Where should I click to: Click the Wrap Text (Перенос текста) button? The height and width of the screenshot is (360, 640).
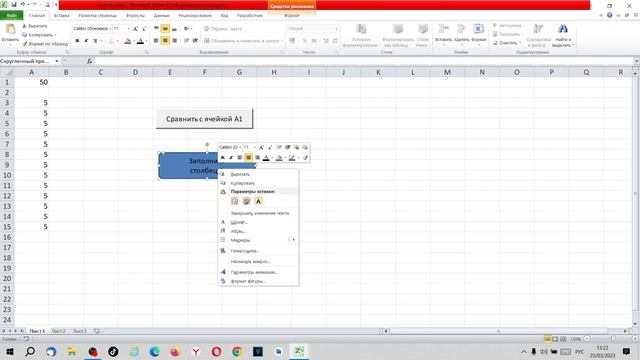tap(223, 29)
